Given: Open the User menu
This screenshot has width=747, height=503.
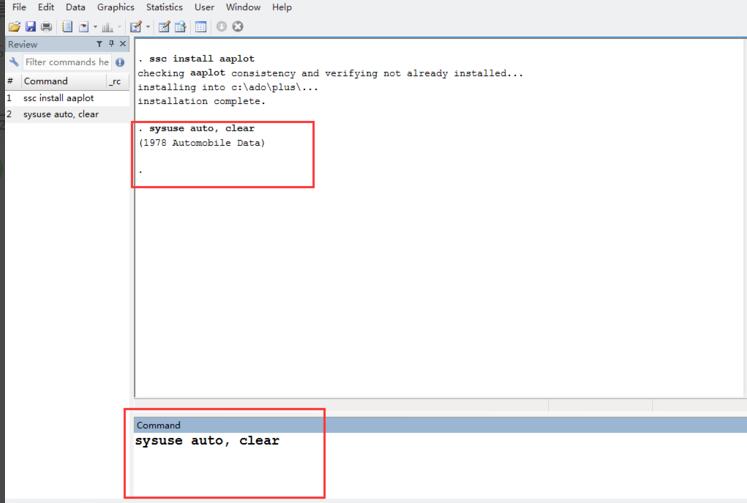Looking at the screenshot, I should 204,7.
